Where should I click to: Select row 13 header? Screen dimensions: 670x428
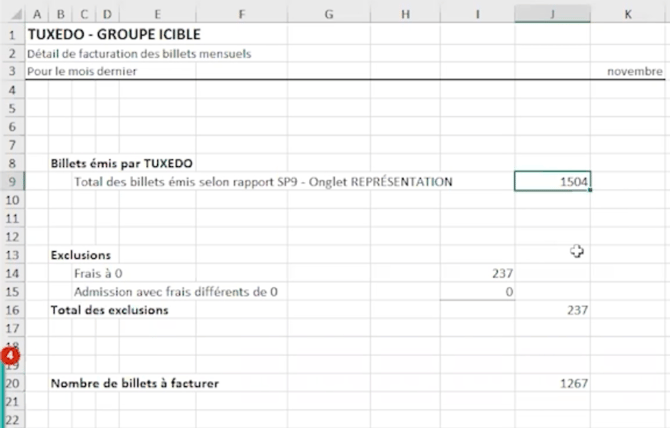(12, 255)
